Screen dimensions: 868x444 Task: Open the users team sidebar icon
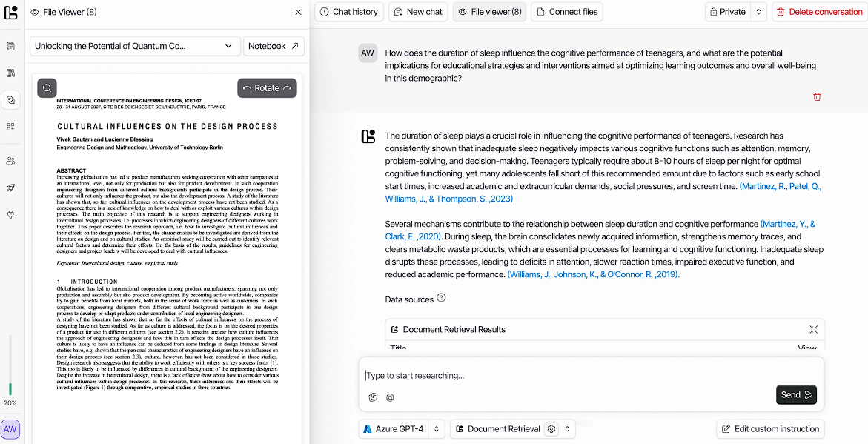[10, 161]
